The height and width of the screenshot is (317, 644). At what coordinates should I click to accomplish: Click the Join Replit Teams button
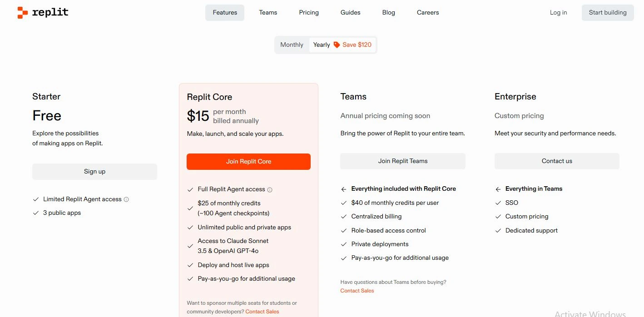coord(403,161)
